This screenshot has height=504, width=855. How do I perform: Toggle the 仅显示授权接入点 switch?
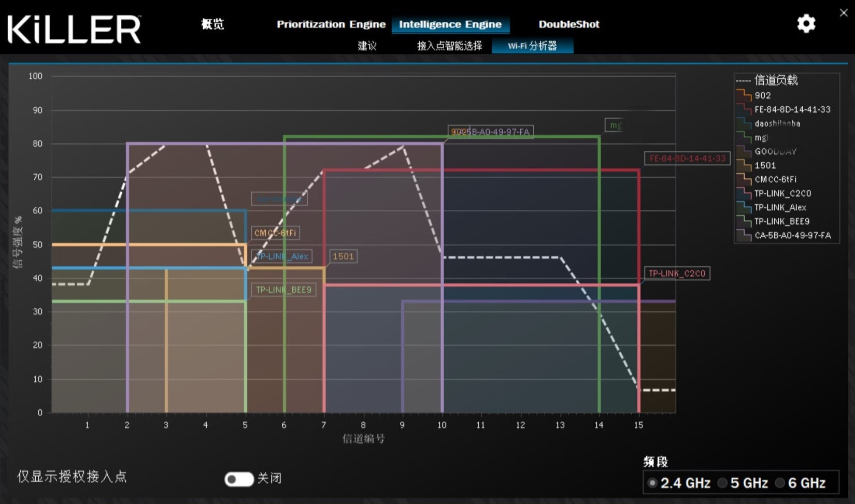[239, 479]
